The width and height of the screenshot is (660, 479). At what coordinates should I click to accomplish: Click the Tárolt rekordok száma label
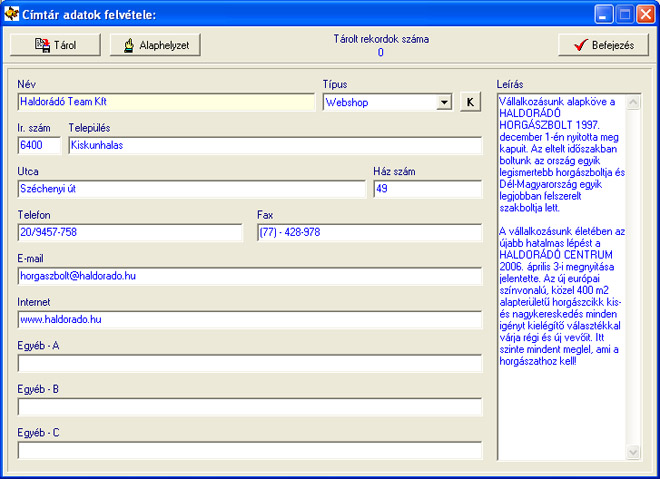[381, 39]
